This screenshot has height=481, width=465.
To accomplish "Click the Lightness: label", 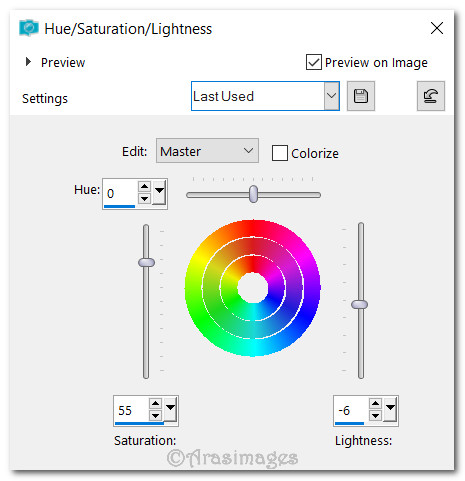I will tap(363, 440).
